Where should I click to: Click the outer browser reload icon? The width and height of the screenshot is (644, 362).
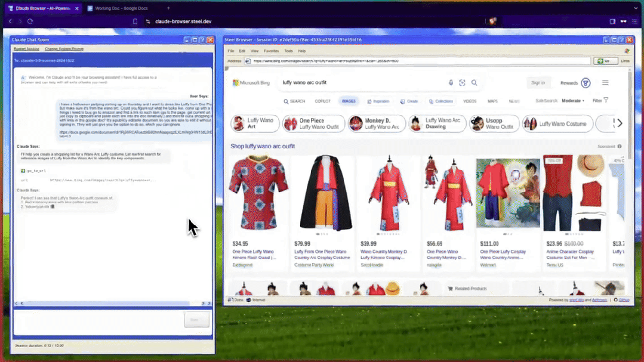pyautogui.click(x=30, y=21)
